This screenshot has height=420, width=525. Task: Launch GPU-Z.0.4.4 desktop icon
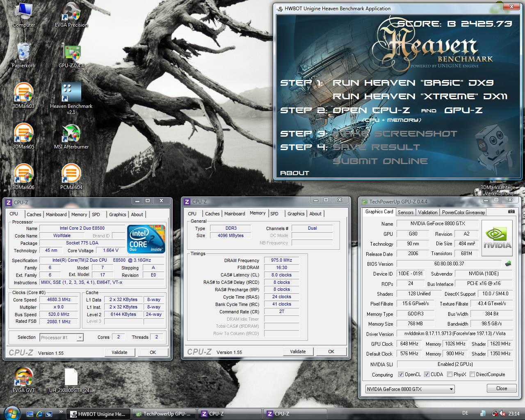[71, 55]
